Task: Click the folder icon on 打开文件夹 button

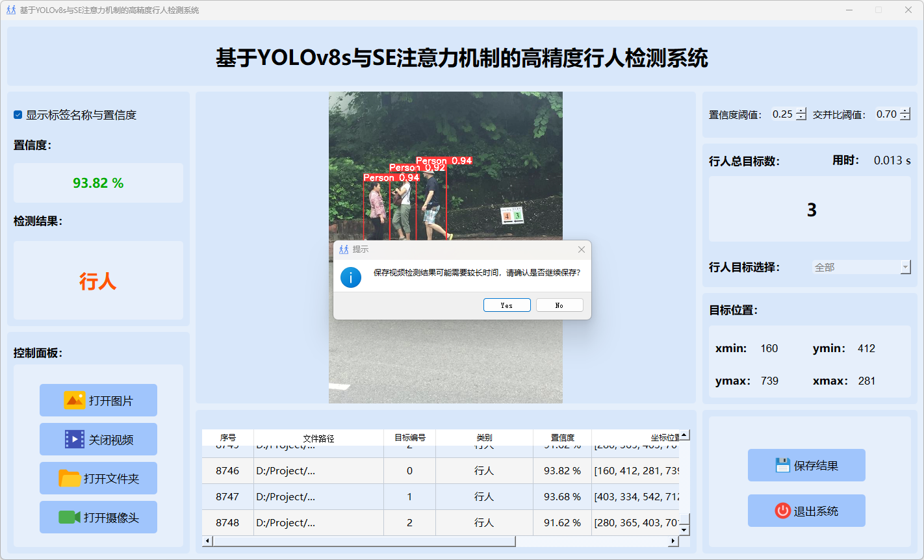Action: 69,478
